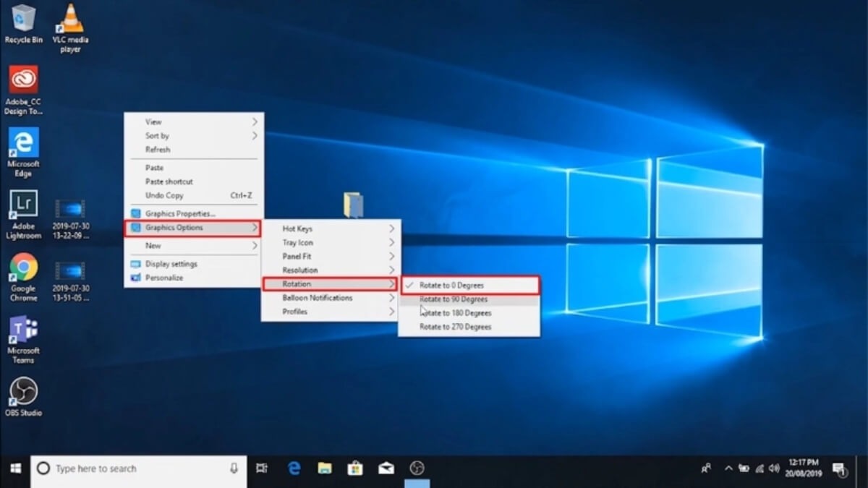The height and width of the screenshot is (488, 868).
Task: Expand the Balloon Notifications submenu
Action: (331, 298)
